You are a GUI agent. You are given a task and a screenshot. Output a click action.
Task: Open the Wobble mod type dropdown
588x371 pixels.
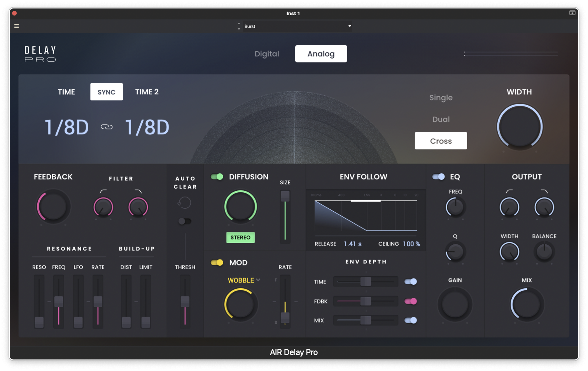244,280
